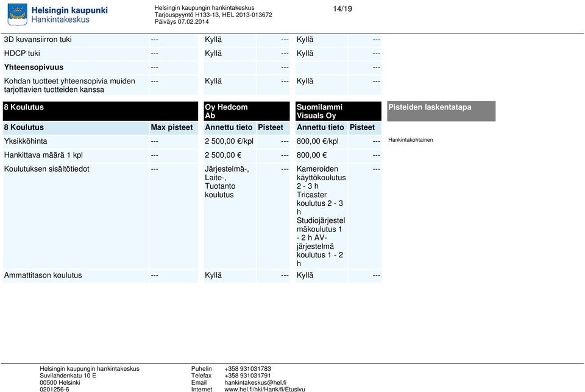Open the hankintakeskus@hel.fi email link
The height and width of the screenshot is (392, 585).
[255, 383]
